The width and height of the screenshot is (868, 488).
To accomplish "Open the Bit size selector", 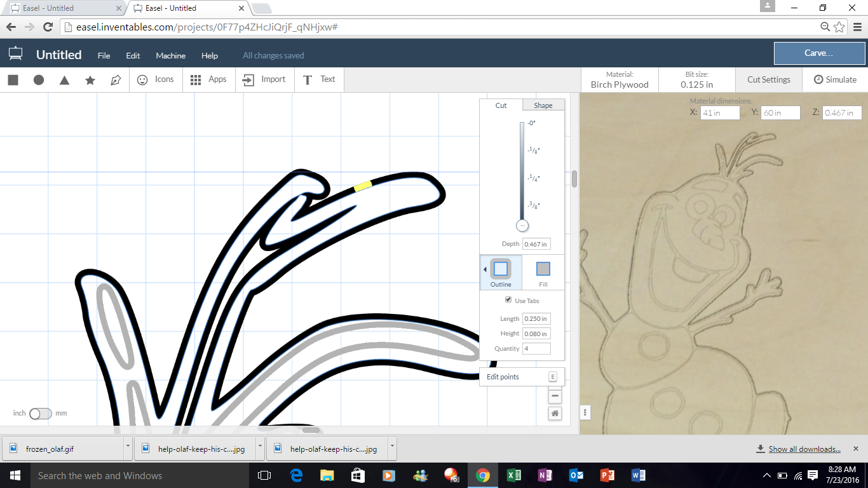I will tap(696, 79).
